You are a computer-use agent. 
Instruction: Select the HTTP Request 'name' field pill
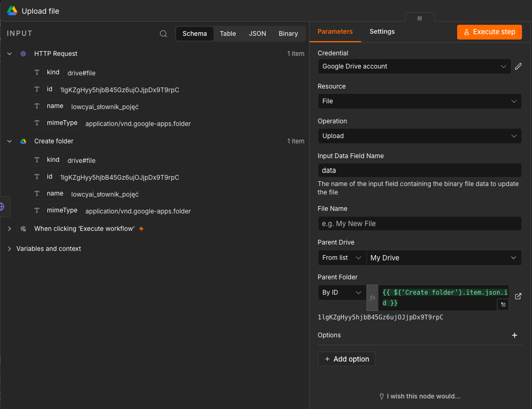click(49, 106)
